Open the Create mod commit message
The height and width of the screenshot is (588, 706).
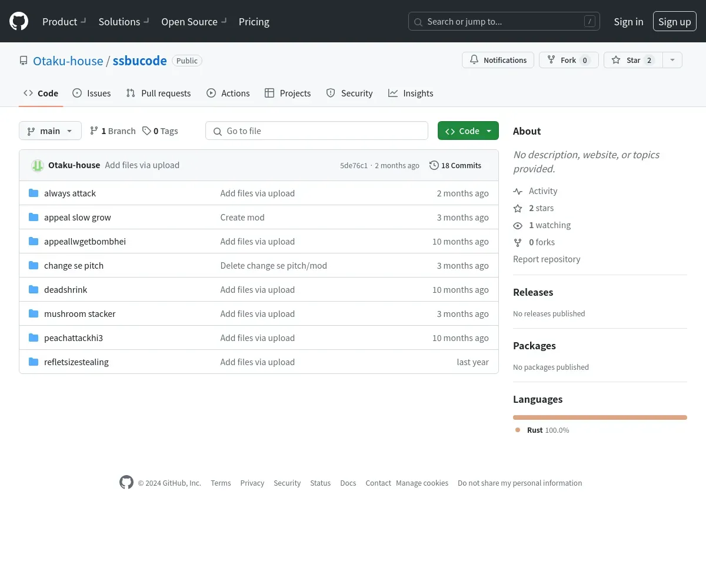pos(242,217)
